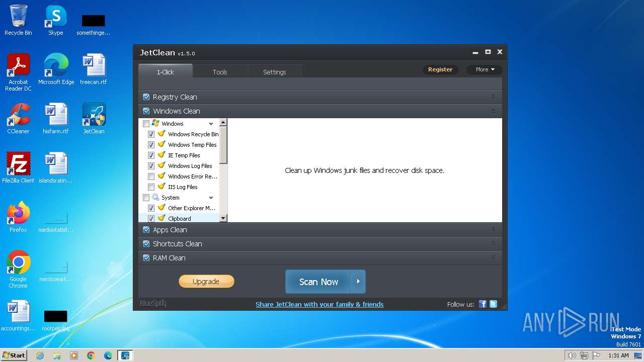The width and height of the screenshot is (644, 362).
Task: Open Microsoft Edge desktop shortcut
Action: [56, 69]
